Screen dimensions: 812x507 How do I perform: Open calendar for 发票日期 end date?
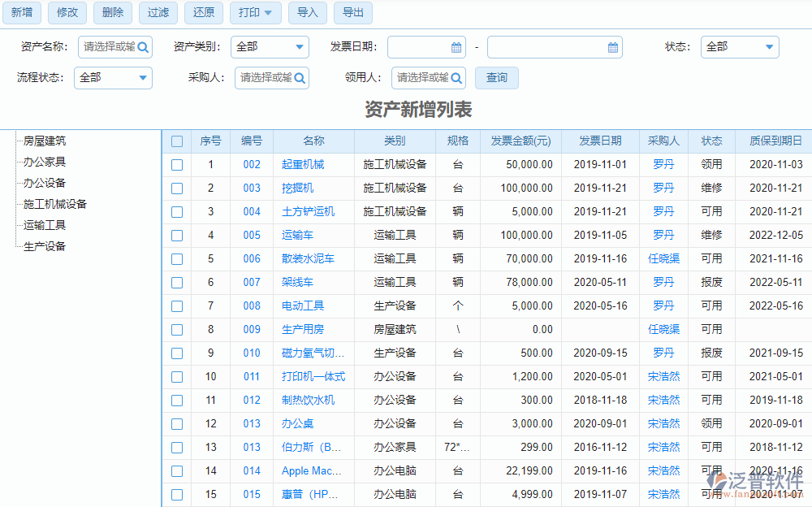pyautogui.click(x=613, y=47)
